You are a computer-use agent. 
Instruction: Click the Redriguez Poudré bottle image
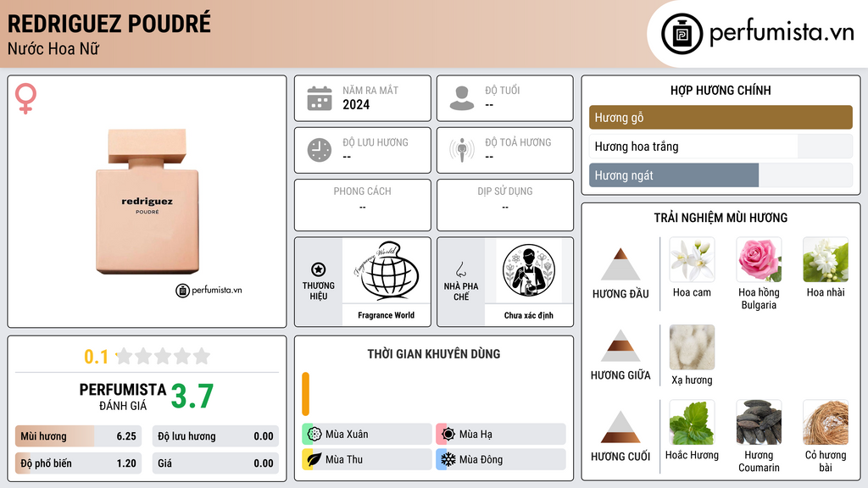[147, 202]
